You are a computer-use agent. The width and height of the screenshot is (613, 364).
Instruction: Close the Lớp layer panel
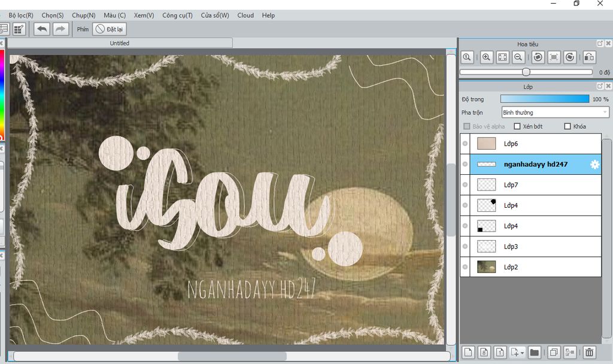608,86
